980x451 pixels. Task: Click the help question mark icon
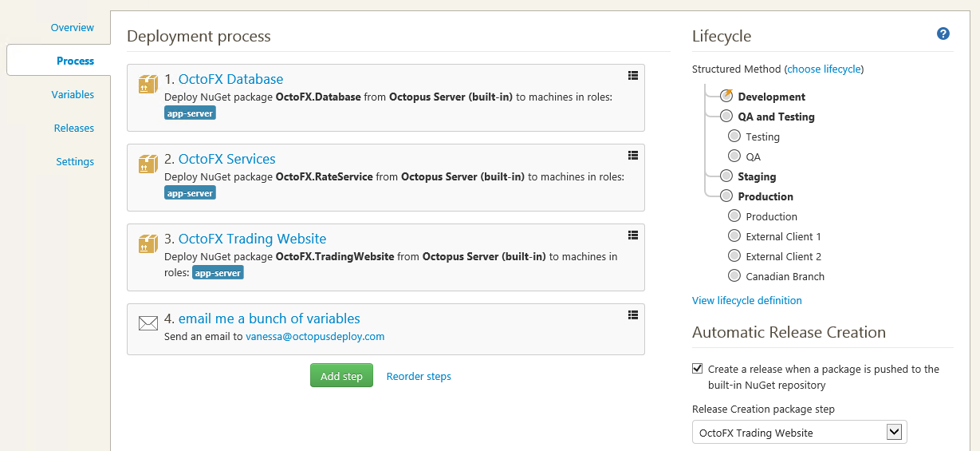(943, 34)
